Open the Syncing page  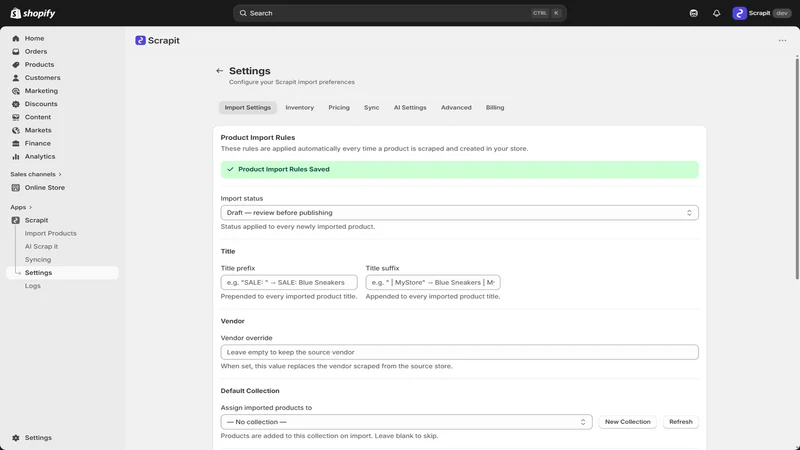point(38,260)
